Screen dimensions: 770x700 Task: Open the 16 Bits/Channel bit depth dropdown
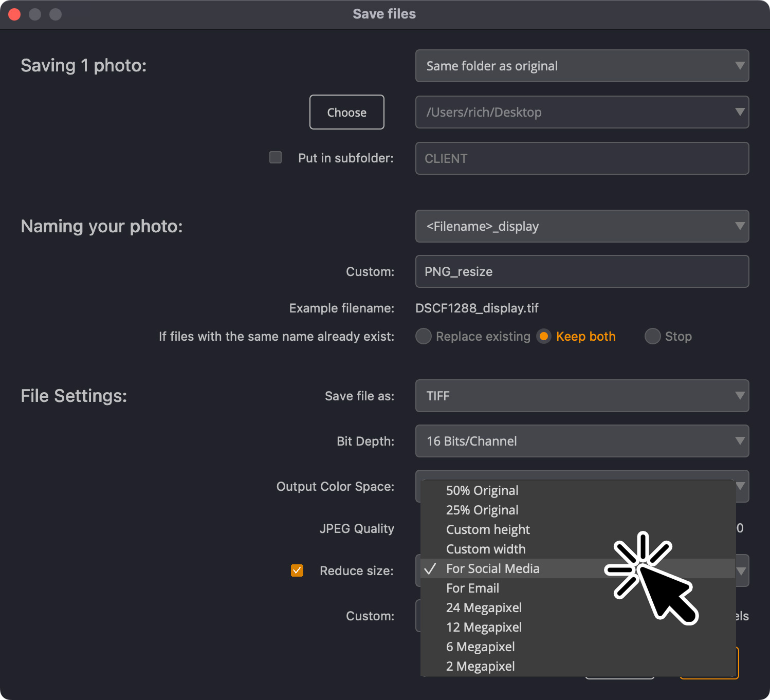(582, 441)
